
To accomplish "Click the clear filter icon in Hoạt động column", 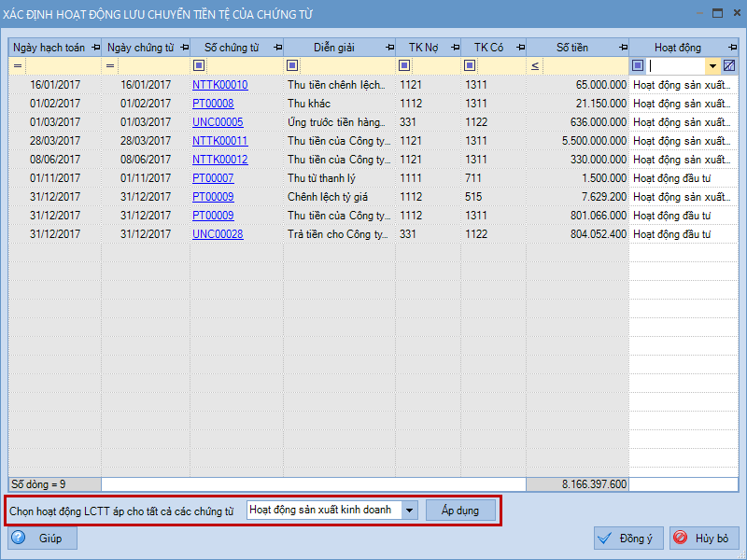I will [729, 65].
